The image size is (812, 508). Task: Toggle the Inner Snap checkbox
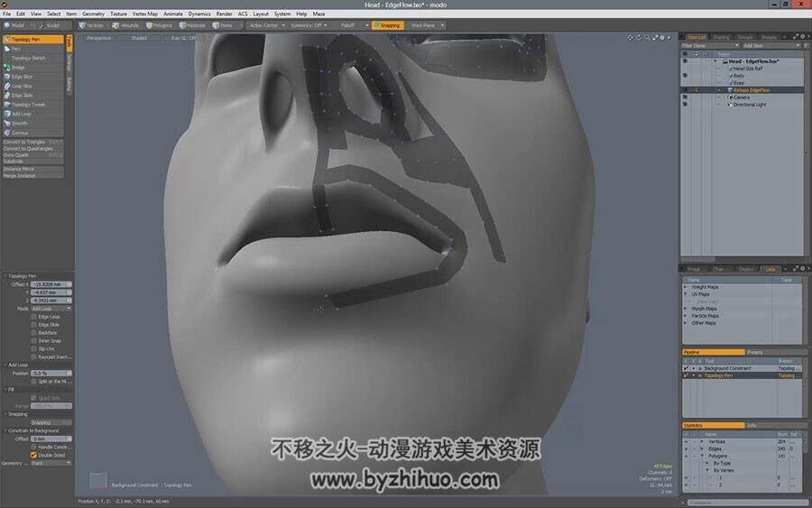[33, 341]
